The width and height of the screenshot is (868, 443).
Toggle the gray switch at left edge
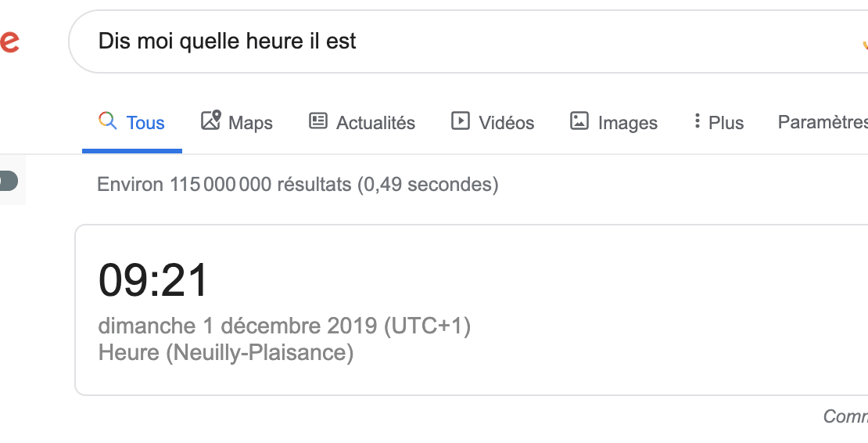(x=7, y=182)
